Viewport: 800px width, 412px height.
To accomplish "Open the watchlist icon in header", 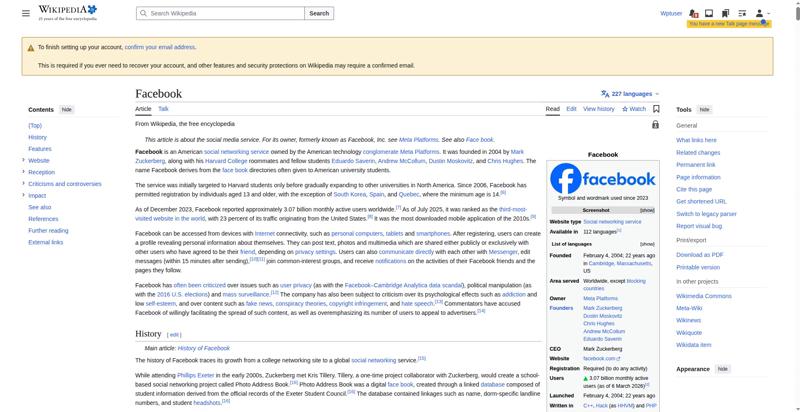I will click(742, 13).
